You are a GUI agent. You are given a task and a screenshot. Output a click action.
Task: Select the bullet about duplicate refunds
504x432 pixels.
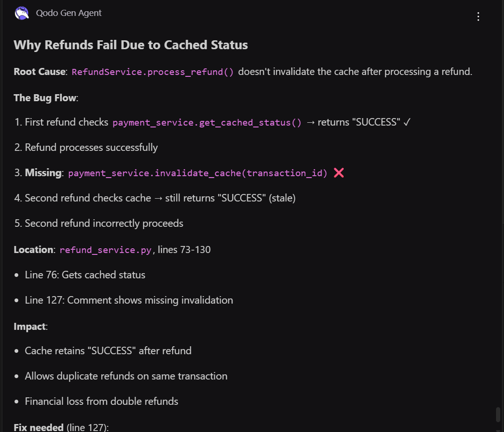(x=126, y=376)
